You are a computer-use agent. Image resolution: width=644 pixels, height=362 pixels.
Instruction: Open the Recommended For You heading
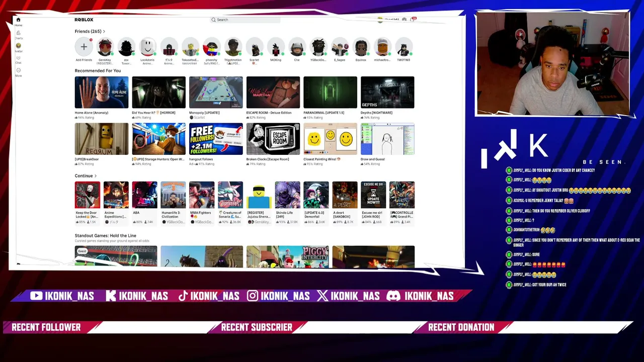pos(98,71)
